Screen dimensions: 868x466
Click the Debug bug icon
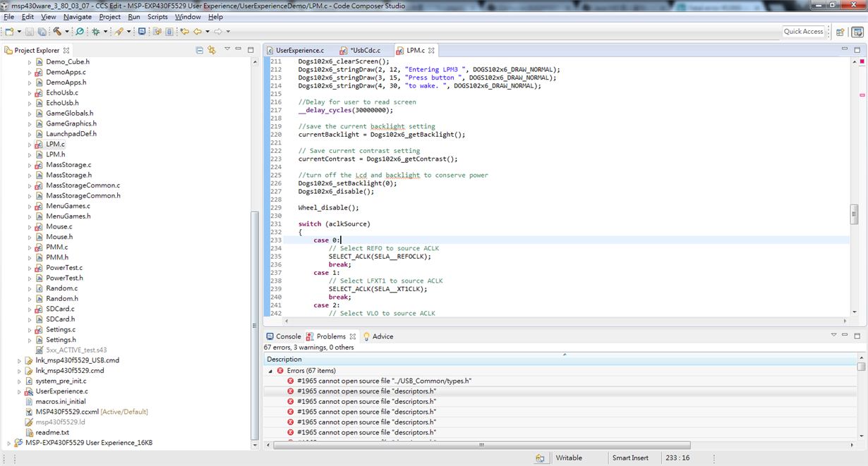[x=95, y=32]
